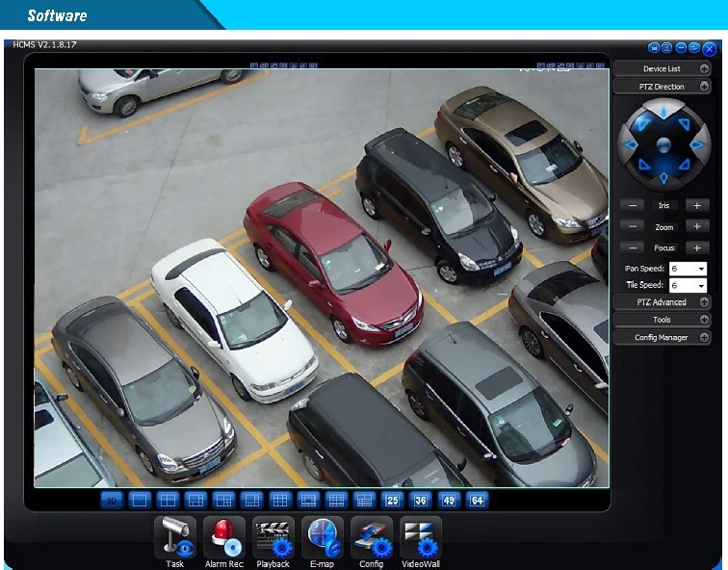Switch to 25-channel view layout
Viewport: 728px width, 570px height.
tap(392, 501)
